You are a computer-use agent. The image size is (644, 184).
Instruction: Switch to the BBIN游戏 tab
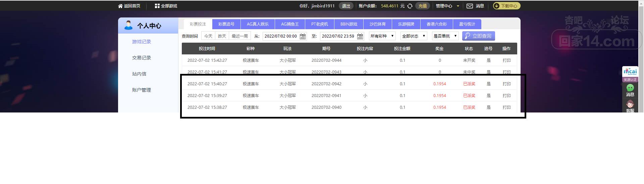pos(349,24)
